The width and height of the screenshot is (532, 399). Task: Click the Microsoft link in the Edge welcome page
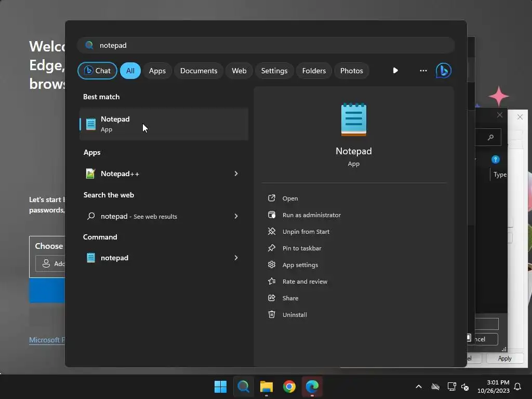[x=47, y=340]
